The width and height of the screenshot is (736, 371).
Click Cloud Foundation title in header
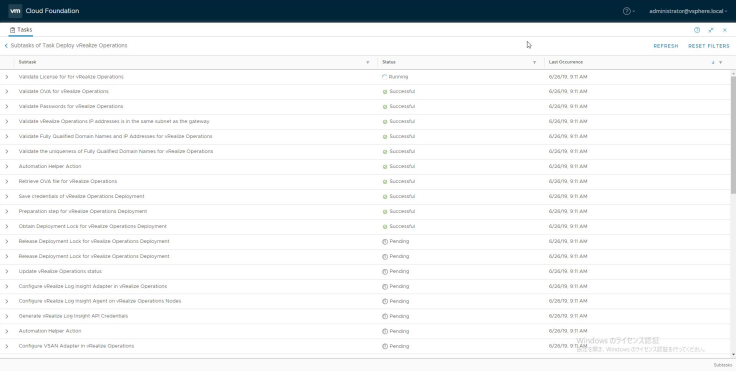point(53,11)
